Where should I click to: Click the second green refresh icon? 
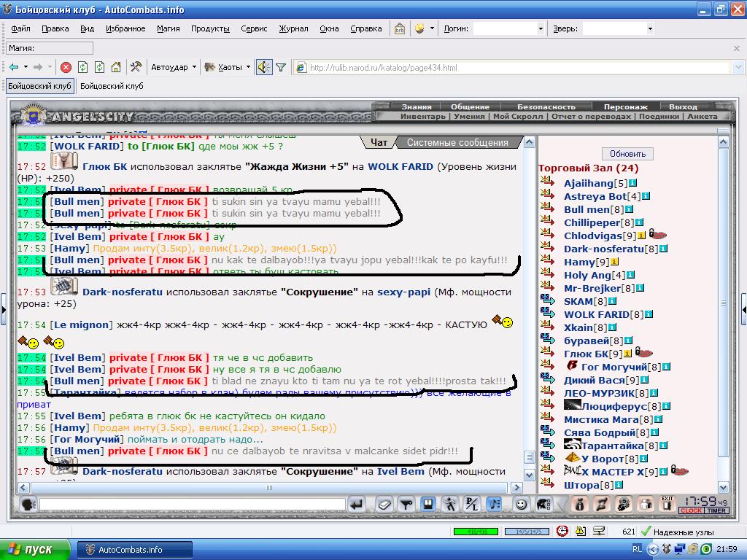point(99,67)
